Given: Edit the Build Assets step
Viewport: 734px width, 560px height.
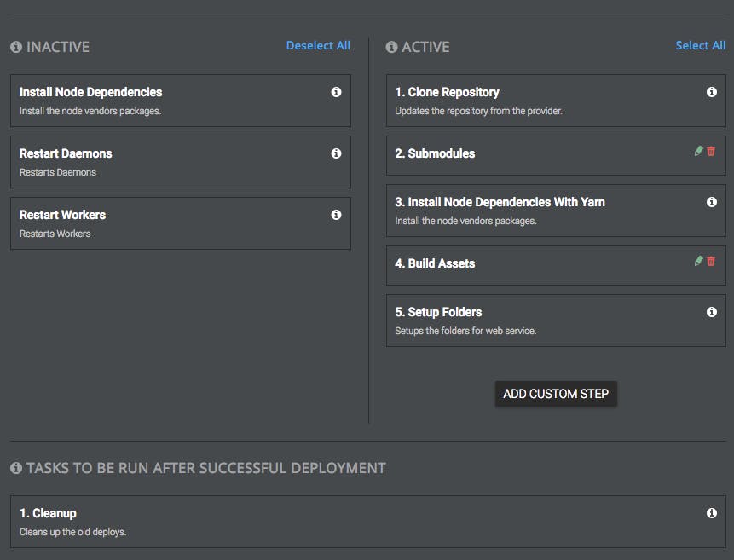Looking at the screenshot, I should tap(699, 261).
